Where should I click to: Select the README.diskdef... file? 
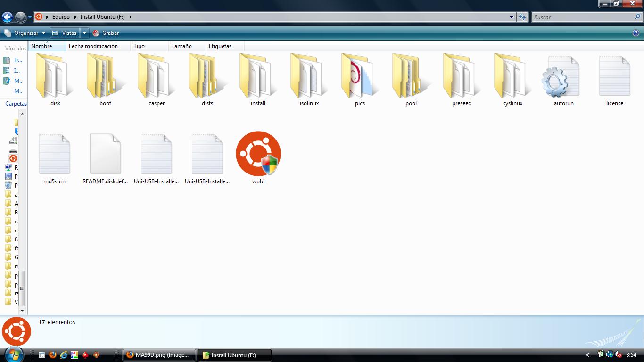(106, 158)
